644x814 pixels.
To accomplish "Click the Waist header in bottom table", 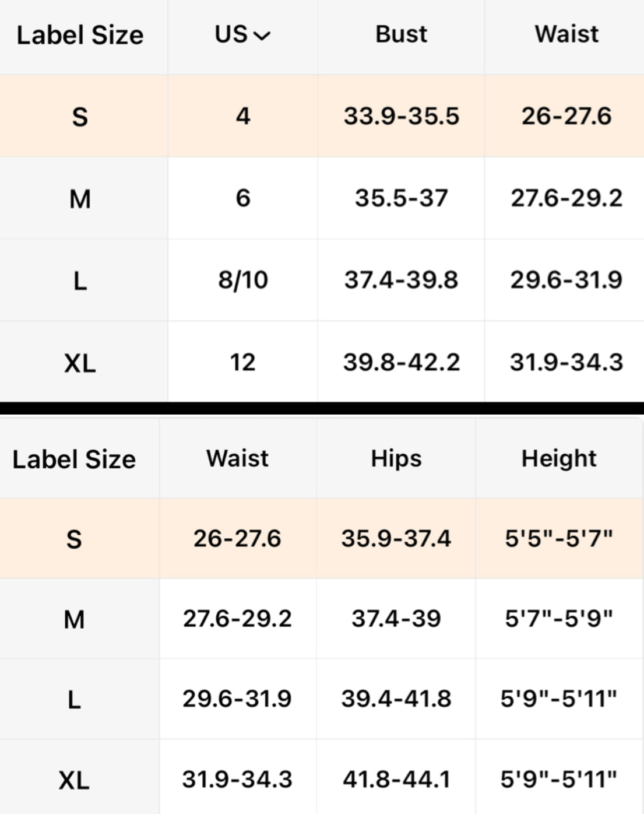I will 237,459.
